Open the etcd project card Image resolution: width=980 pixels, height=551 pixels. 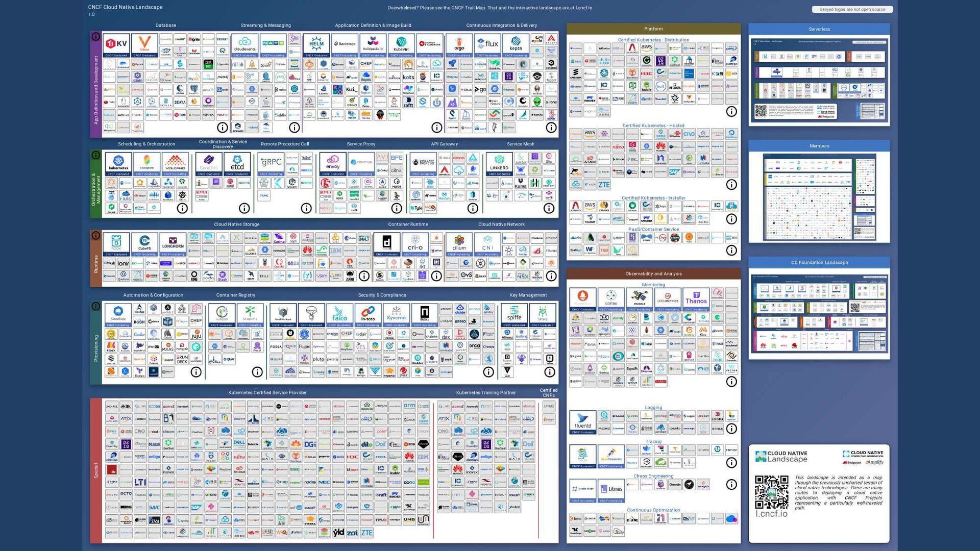237,164
